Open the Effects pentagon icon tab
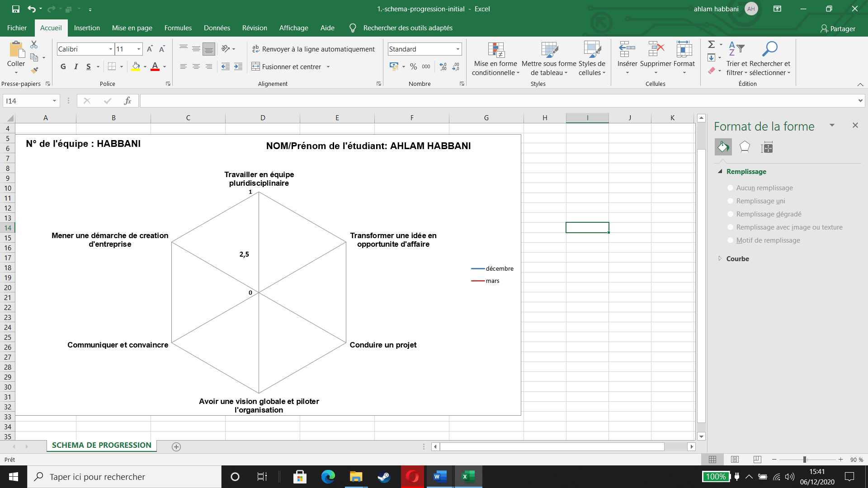Screen dimensions: 868x488 coord(745,147)
